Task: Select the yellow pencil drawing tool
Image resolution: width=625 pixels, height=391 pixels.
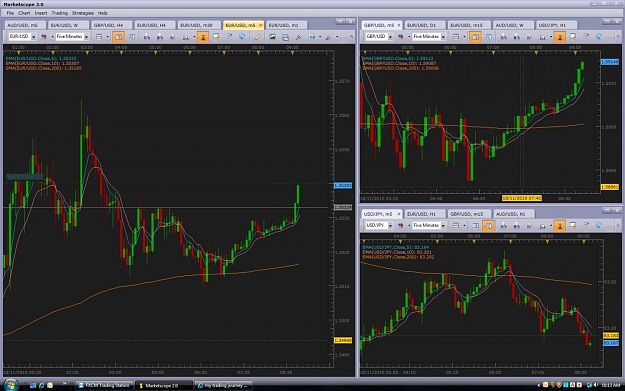Action: pyautogui.click(x=257, y=37)
